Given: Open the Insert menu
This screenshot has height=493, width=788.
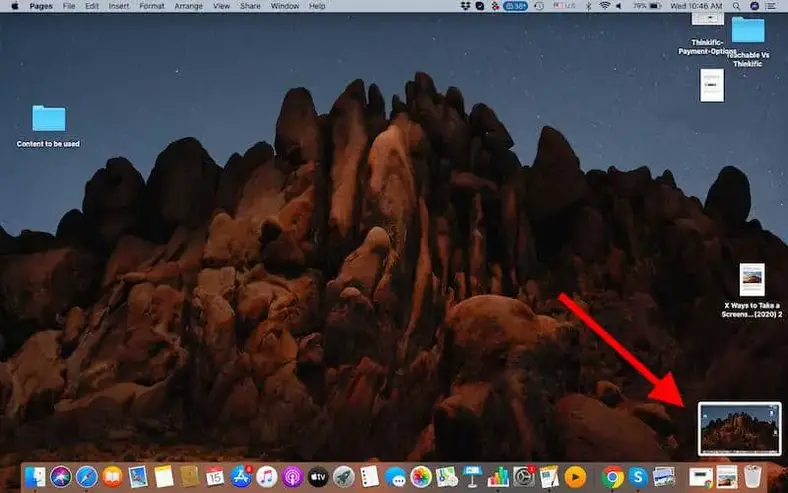Looking at the screenshot, I should (x=119, y=6).
